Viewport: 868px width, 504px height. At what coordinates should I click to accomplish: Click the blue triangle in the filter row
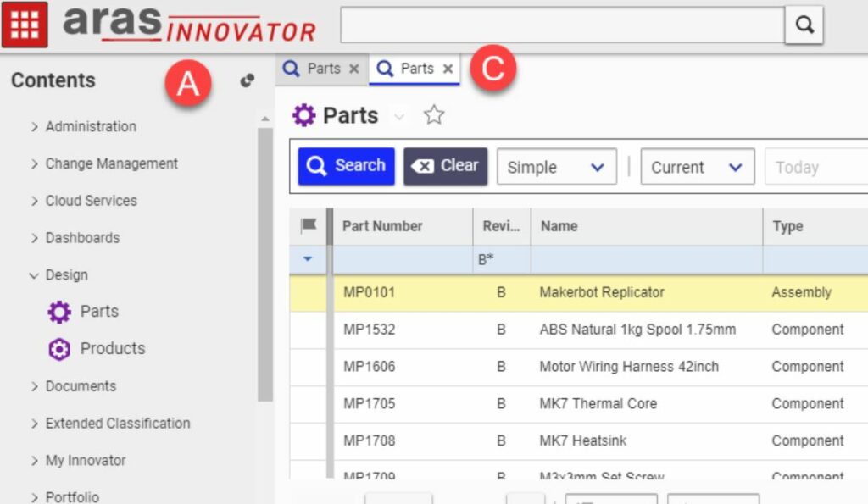tap(308, 259)
